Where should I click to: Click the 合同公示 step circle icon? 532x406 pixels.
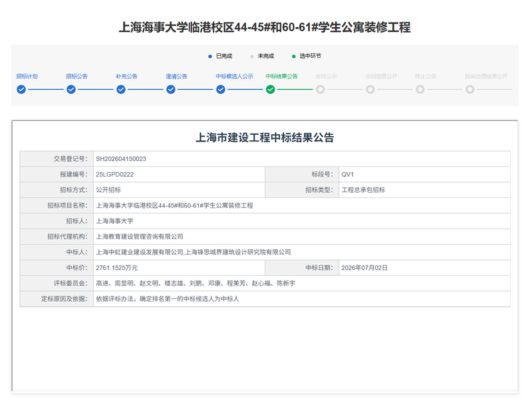tap(321, 90)
